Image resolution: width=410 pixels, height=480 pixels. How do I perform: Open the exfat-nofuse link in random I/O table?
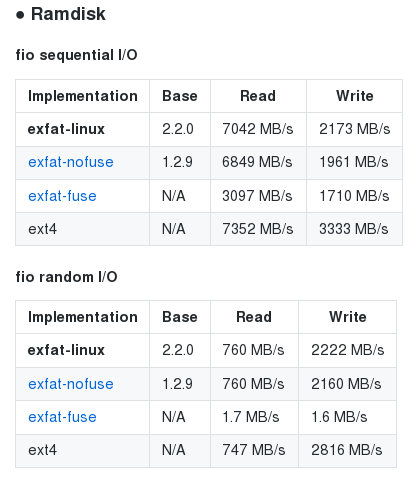(71, 384)
